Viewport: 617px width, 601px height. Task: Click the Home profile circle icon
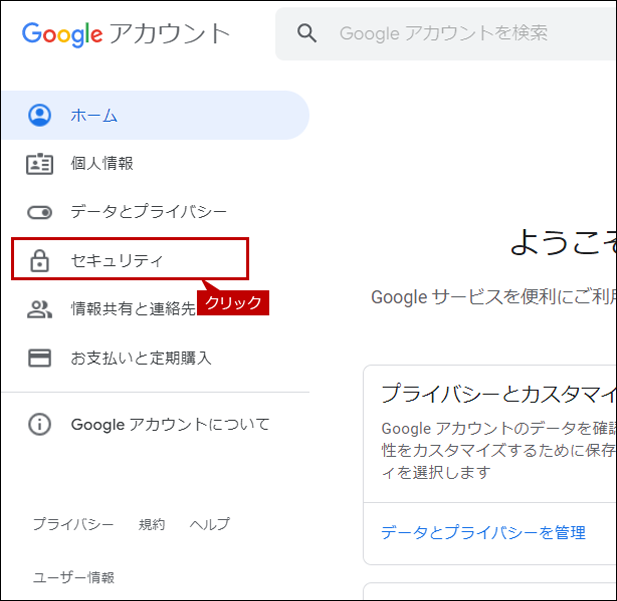[x=39, y=115]
